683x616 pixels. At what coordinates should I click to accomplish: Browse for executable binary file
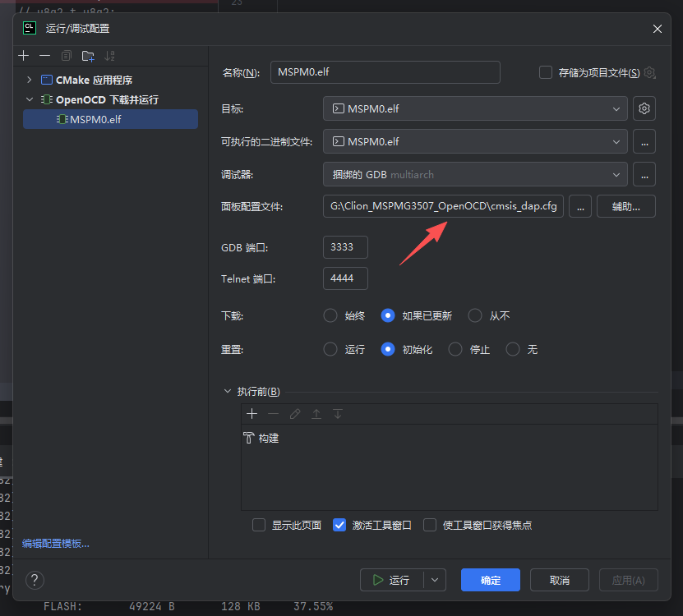coord(644,141)
